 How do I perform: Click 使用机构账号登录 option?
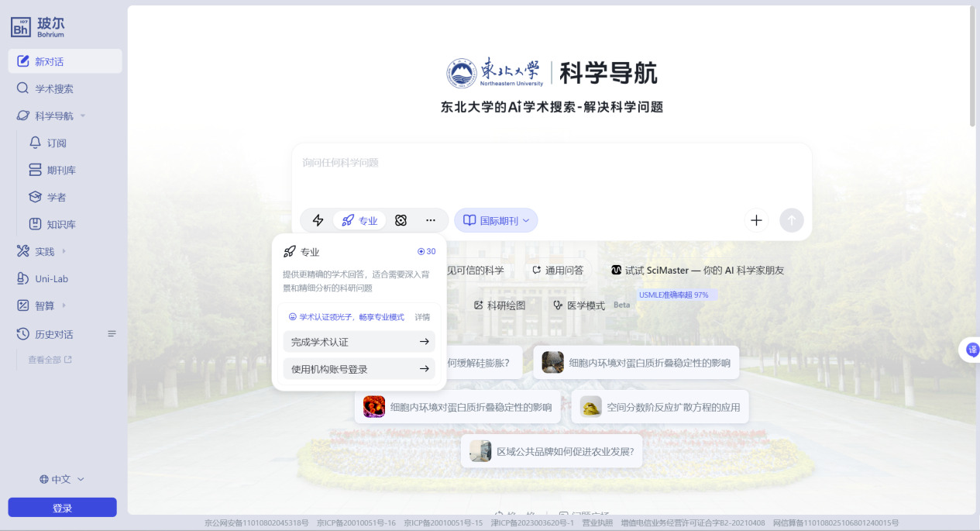359,369
